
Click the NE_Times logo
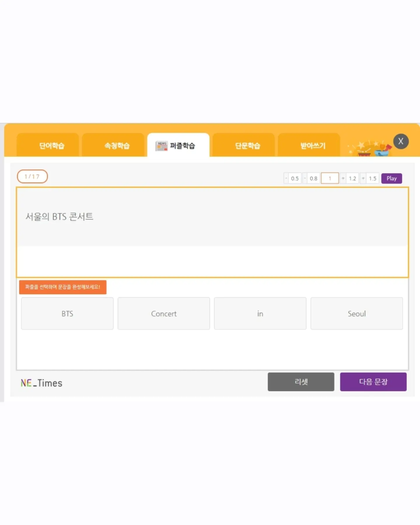click(41, 383)
